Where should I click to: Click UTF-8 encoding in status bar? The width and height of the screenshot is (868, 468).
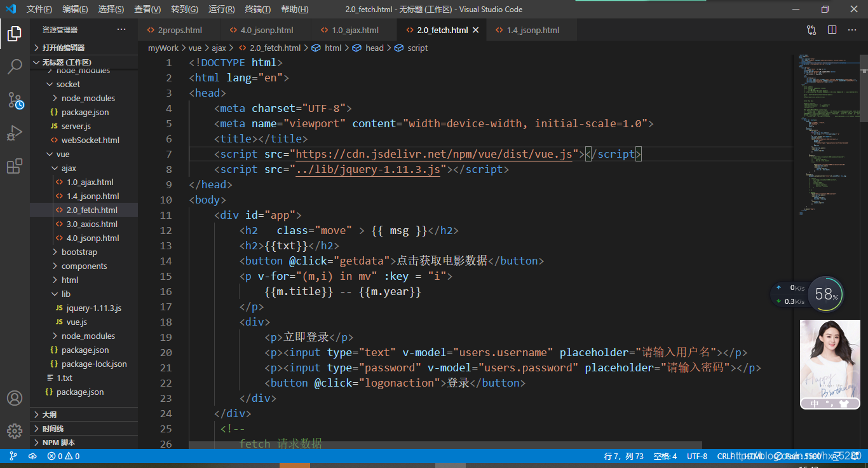696,456
